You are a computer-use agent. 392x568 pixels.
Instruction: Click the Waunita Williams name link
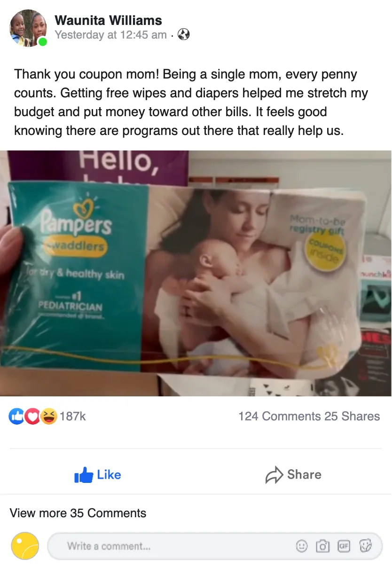tap(108, 21)
